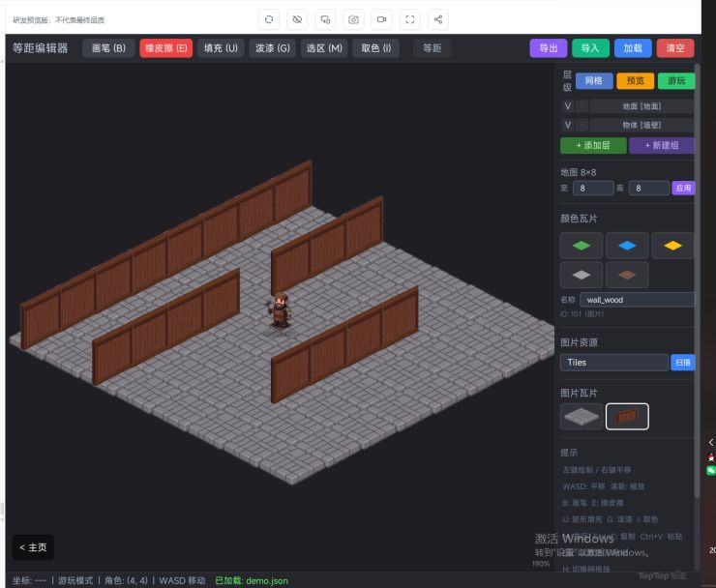Select the 选区 (M) selection tool
Viewport: 716px width, 588px height.
click(x=324, y=48)
